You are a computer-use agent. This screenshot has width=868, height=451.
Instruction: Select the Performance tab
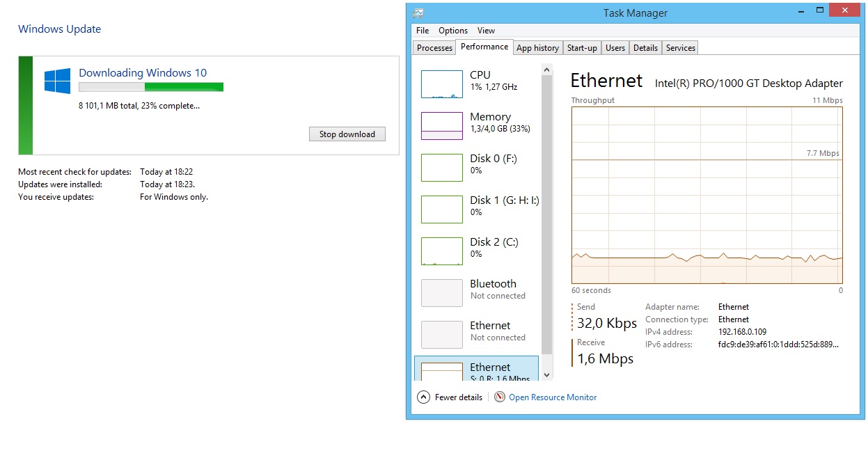[x=484, y=47]
